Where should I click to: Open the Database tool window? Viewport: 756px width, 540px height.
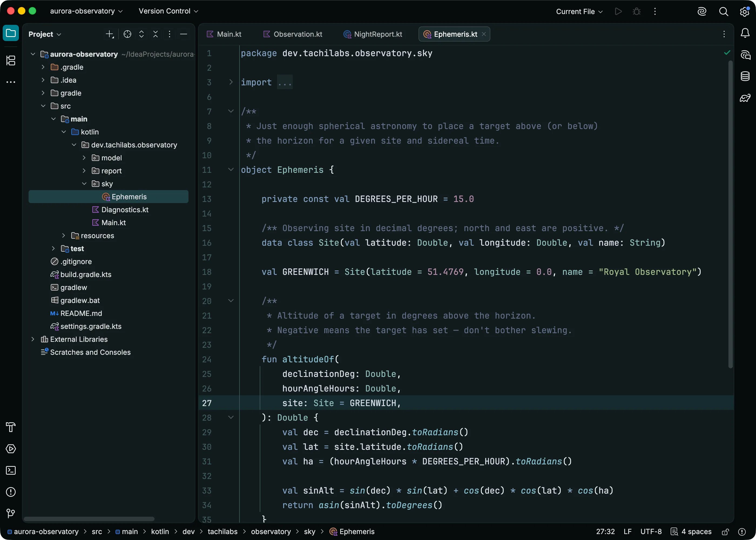(745, 76)
